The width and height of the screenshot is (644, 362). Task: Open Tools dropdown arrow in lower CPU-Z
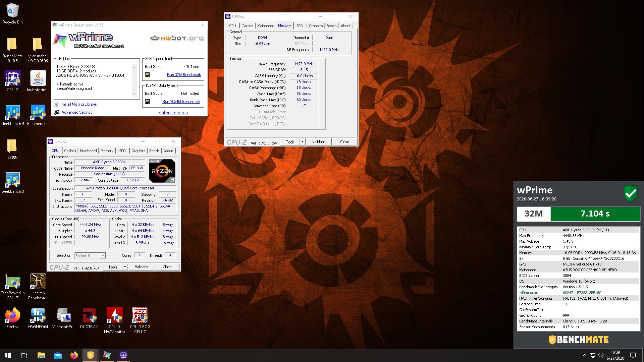pos(125,267)
